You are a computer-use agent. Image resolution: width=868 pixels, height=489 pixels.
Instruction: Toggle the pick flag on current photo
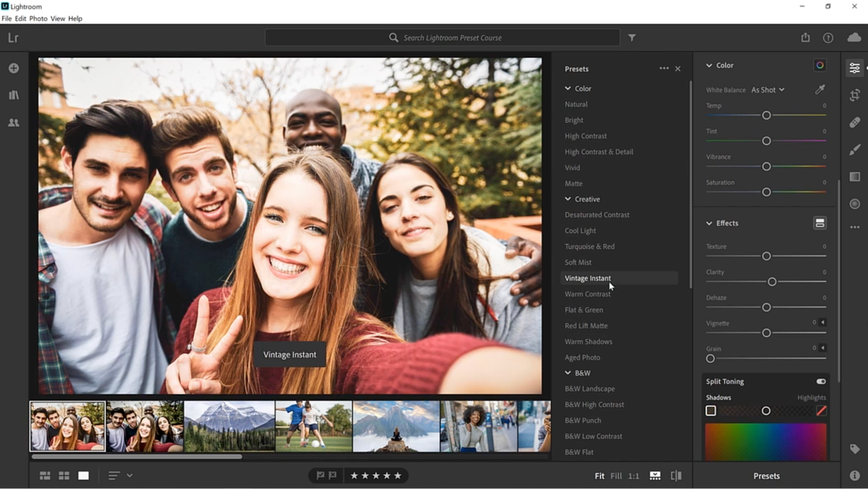[x=320, y=475]
